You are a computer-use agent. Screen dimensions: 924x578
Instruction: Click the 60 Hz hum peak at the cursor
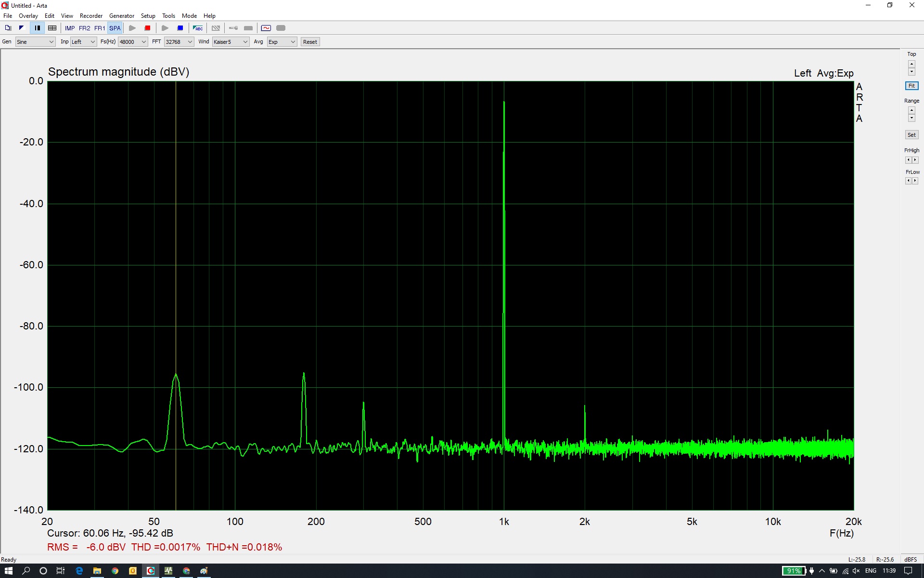point(176,374)
